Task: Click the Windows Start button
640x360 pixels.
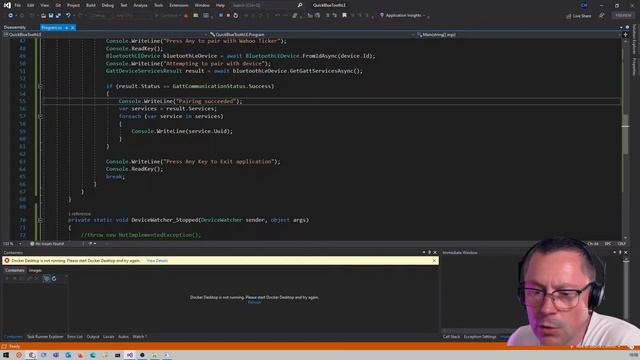Action: coord(6,355)
